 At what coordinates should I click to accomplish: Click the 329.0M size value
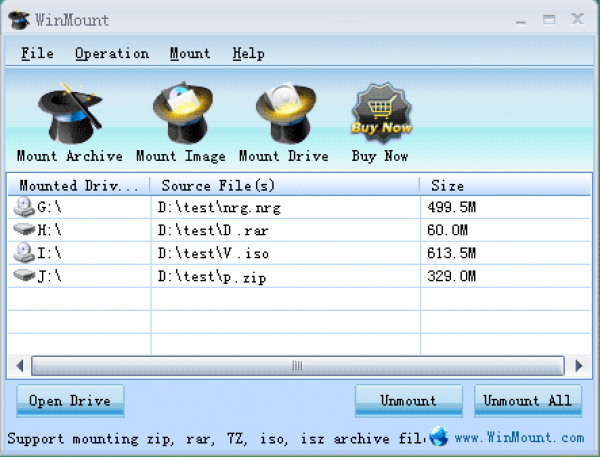[x=452, y=276]
